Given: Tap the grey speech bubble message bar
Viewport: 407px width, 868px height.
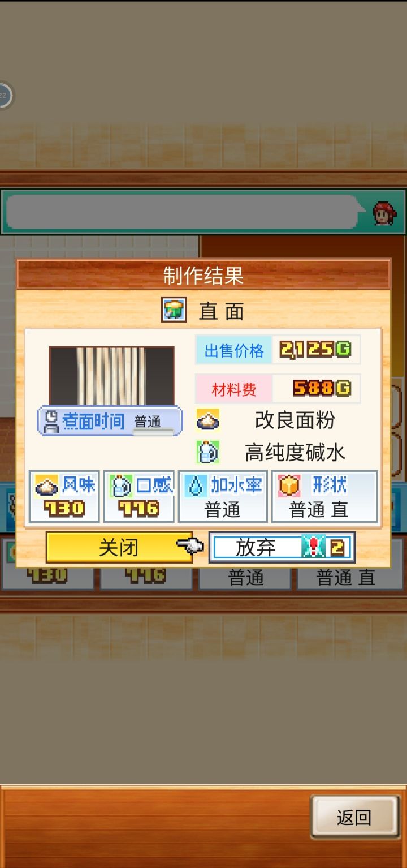Looking at the screenshot, I should 184,212.
